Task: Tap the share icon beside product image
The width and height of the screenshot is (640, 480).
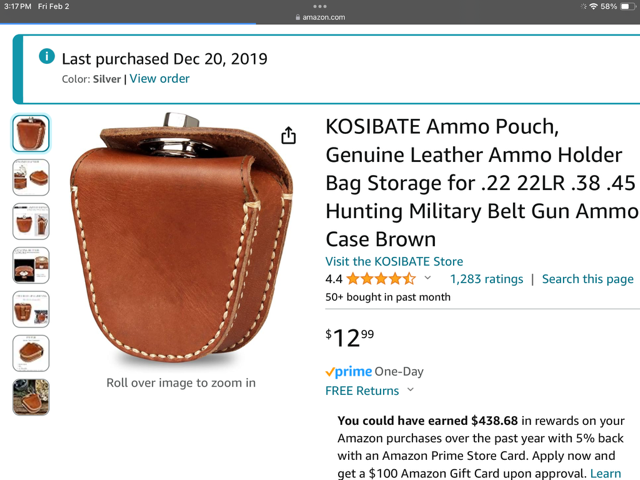Action: 289,135
